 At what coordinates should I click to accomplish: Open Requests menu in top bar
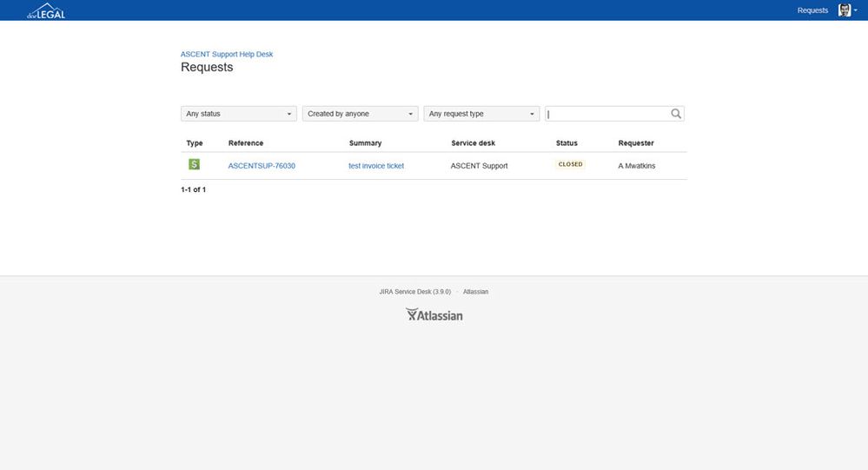click(x=812, y=10)
